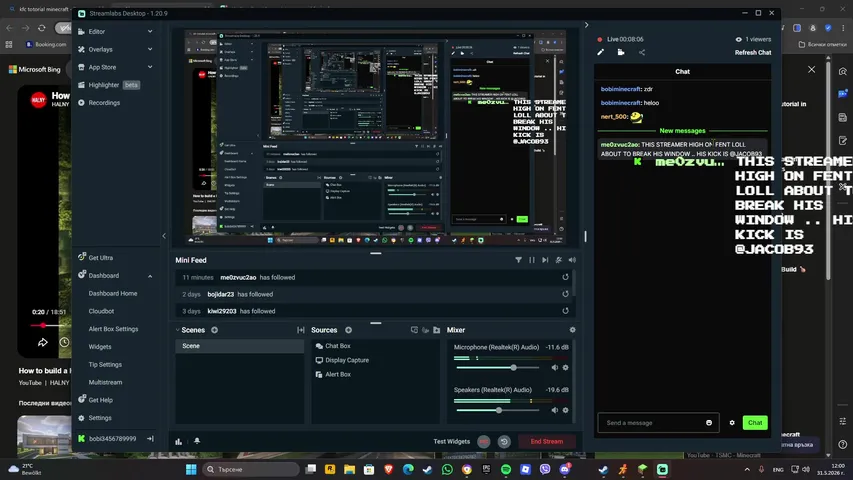Mute the Microphone (Realtek) audio

[554, 367]
